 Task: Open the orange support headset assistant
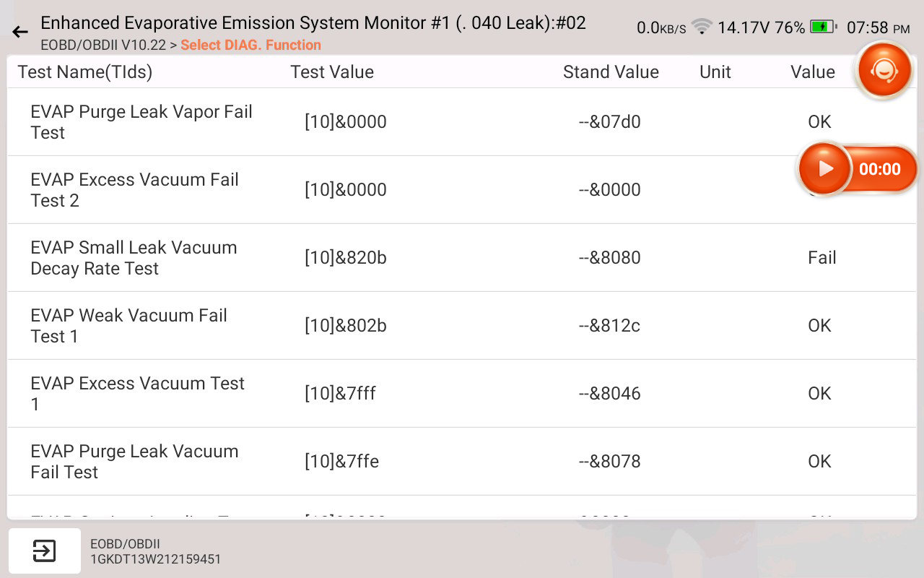[884, 70]
